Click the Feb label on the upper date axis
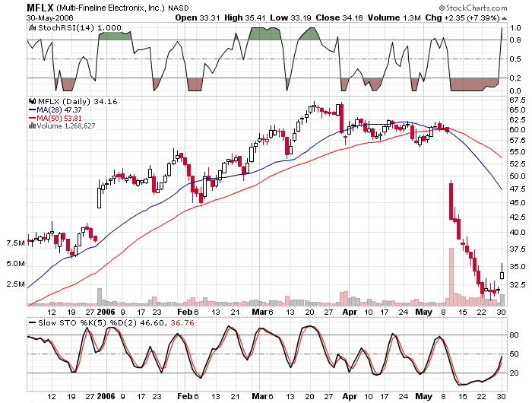Viewport: 532px width, 403px height. [185, 312]
